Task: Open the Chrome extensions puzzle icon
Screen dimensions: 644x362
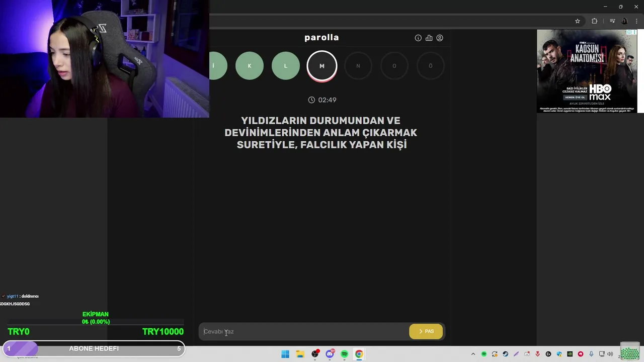Action: (x=595, y=21)
